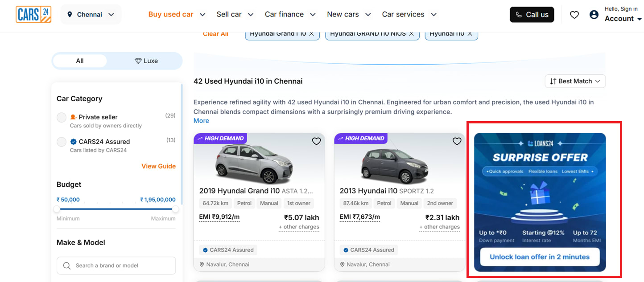Open the Chennai city dropdown
This screenshot has height=282, width=644.
tap(91, 15)
